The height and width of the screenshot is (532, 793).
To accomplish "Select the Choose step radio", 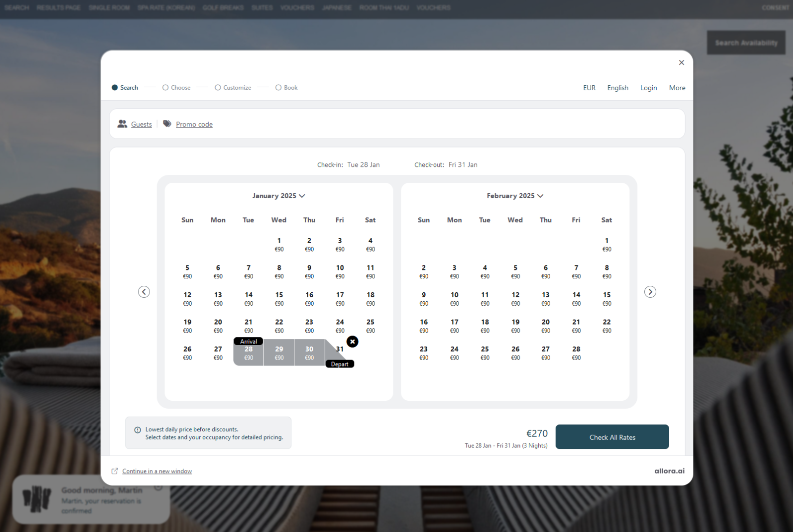I will (x=166, y=88).
